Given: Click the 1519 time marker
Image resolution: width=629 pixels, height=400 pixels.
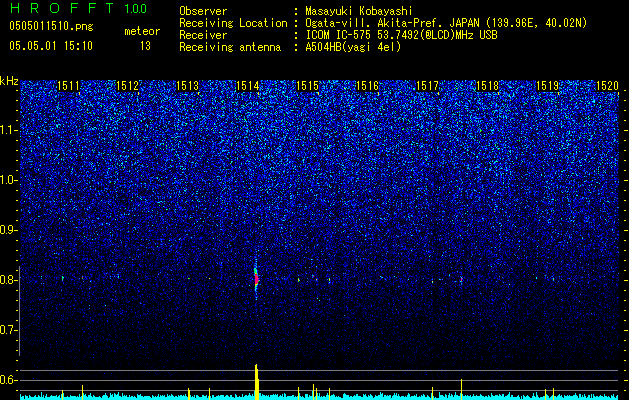Looking at the screenshot, I should coord(547,85).
